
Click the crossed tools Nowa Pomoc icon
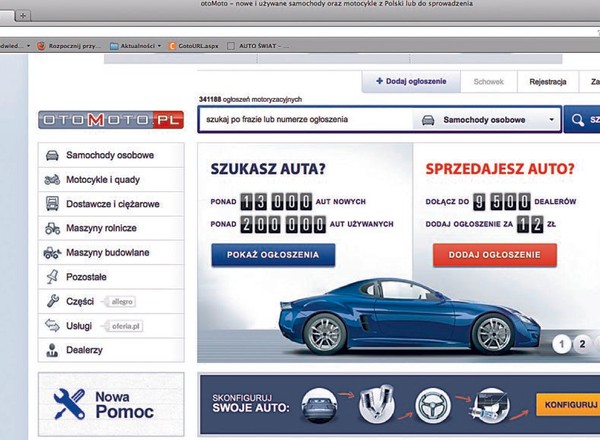point(69,404)
